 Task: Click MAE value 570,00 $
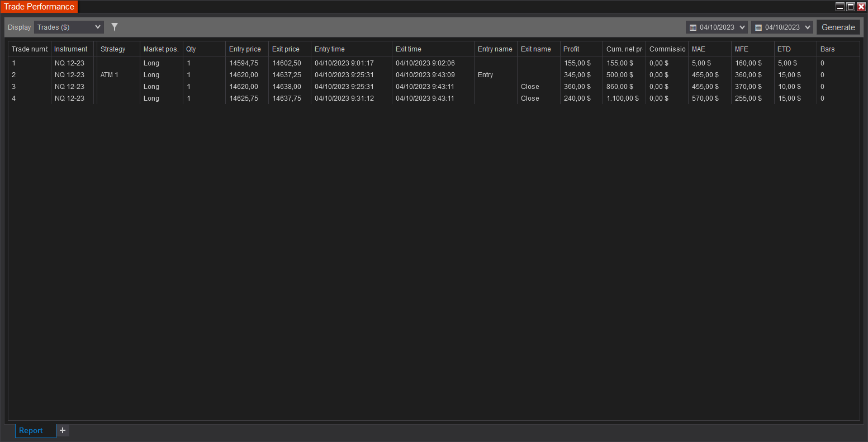click(x=705, y=98)
